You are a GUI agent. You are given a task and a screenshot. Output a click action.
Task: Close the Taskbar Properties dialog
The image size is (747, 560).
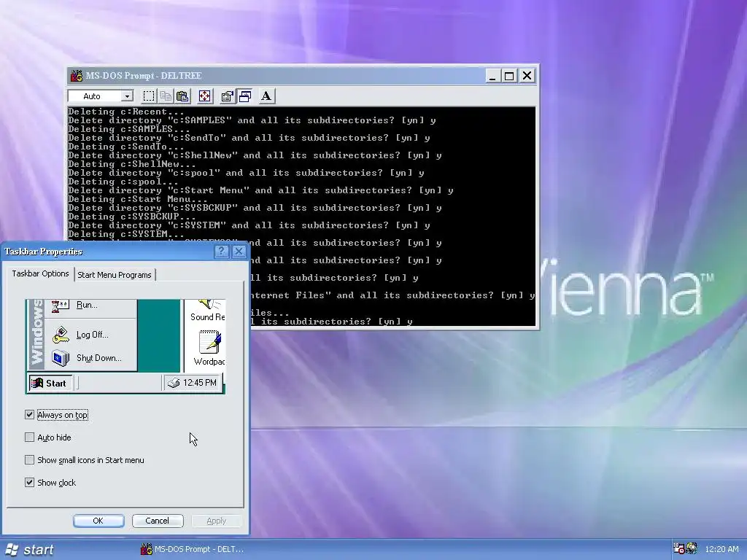[239, 252]
